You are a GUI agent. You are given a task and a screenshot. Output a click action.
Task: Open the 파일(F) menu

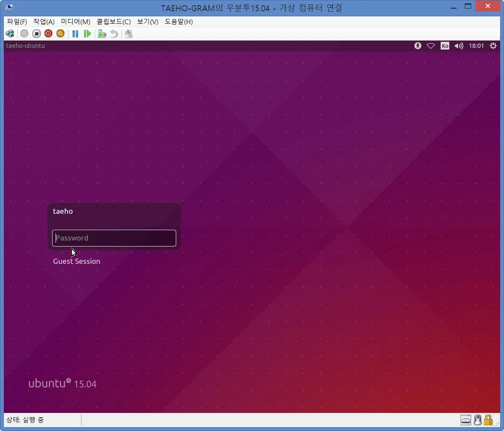coord(17,22)
